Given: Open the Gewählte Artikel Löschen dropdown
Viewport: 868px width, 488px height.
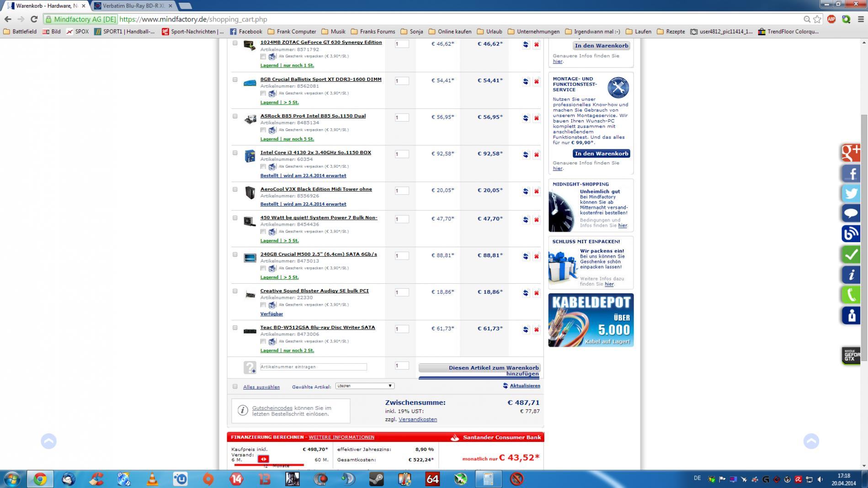Looking at the screenshot, I should click(x=364, y=386).
